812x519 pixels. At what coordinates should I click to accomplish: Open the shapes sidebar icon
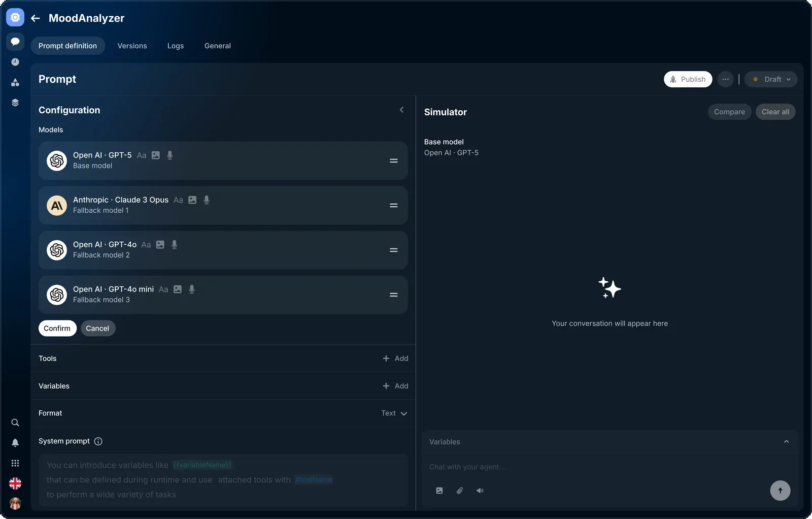pos(15,82)
